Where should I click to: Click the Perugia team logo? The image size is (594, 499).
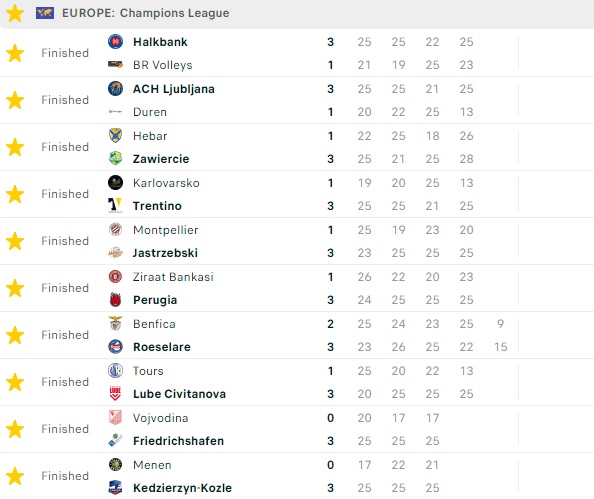pyautogui.click(x=115, y=300)
